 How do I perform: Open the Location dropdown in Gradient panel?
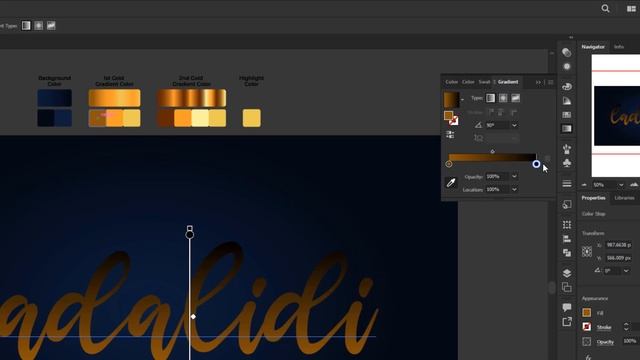pyautogui.click(x=514, y=189)
